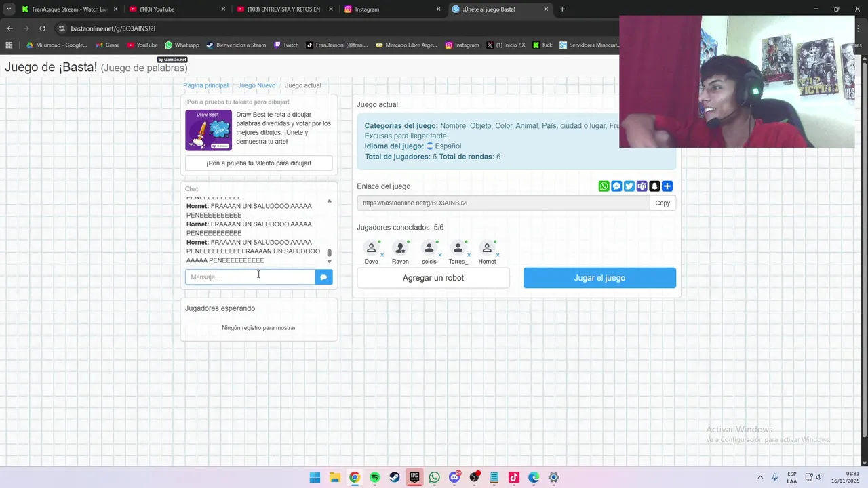Open Chrome apps grid in bookmarks bar
The width and height of the screenshot is (868, 488).
[x=9, y=45]
